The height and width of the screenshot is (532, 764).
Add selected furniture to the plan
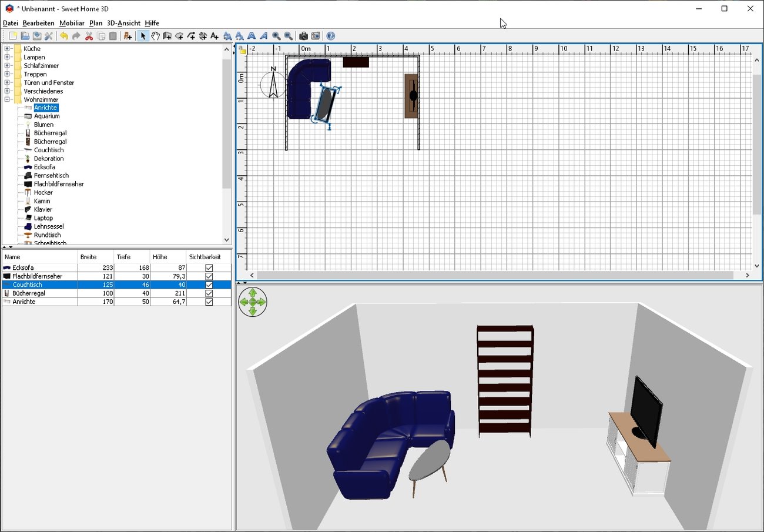pos(128,35)
